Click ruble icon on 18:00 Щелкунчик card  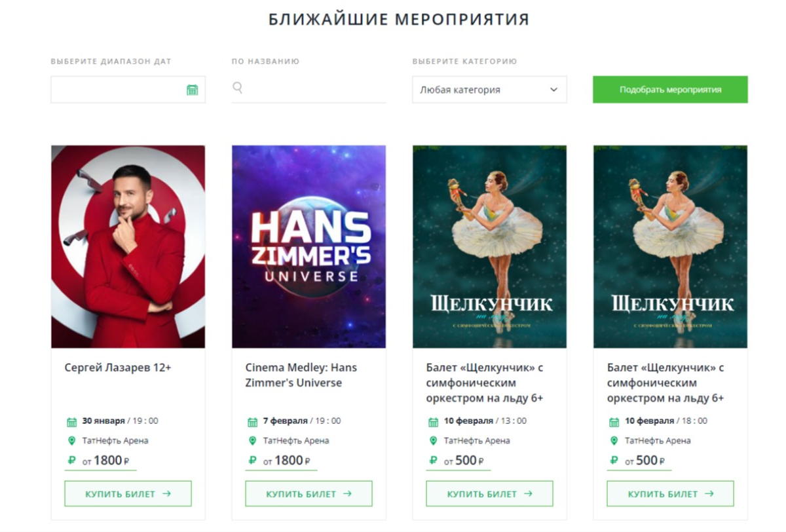click(614, 460)
